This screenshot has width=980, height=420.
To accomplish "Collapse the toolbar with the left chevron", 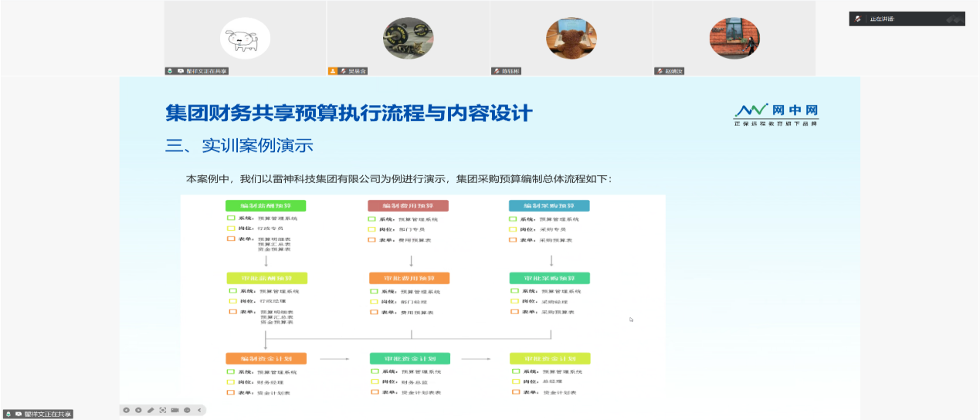I will (199, 410).
